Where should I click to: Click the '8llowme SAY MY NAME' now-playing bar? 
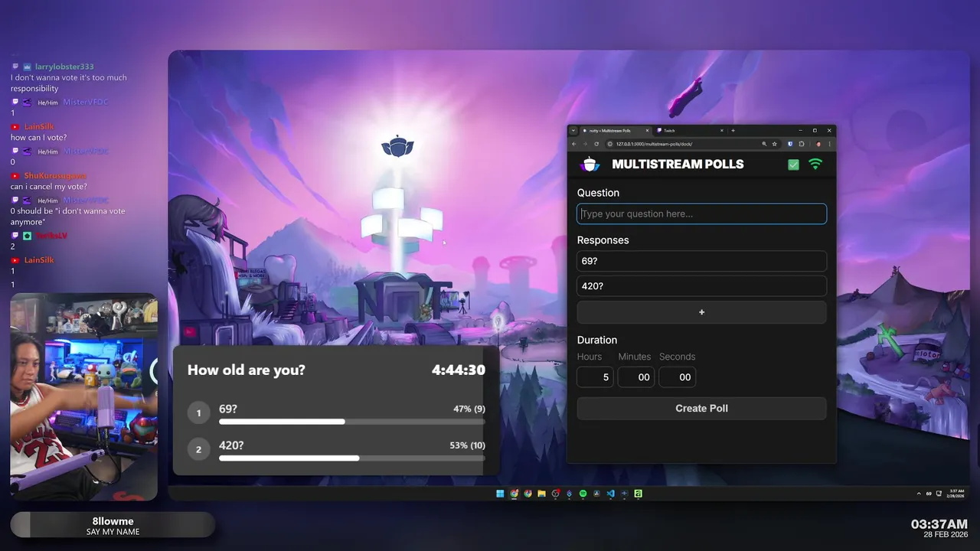113,526
